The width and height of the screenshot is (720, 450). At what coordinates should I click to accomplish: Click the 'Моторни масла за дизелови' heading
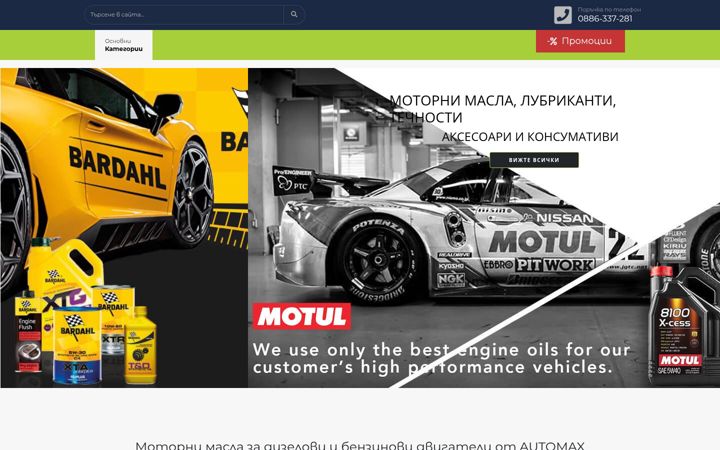pyautogui.click(x=360, y=445)
